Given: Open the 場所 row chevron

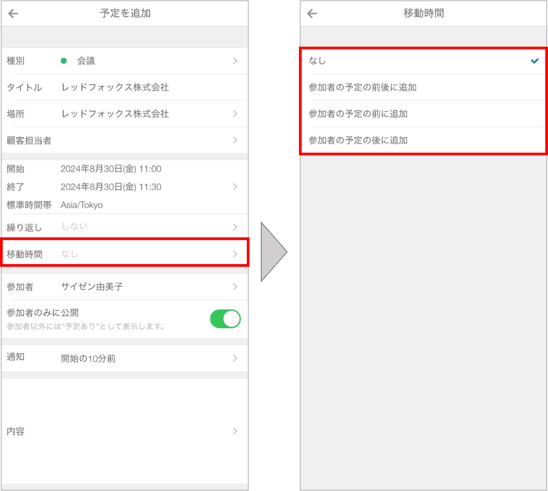Looking at the screenshot, I should [235, 114].
